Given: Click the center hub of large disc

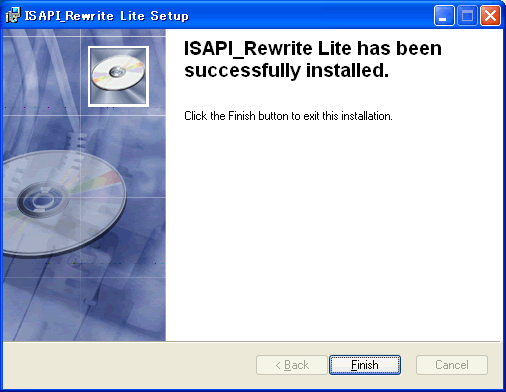Looking at the screenshot, I should (x=42, y=199).
